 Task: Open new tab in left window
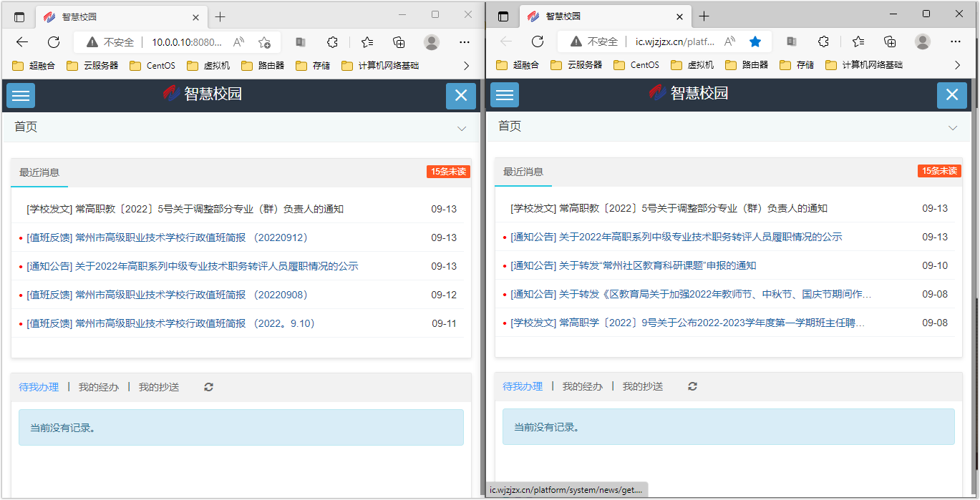click(x=220, y=17)
